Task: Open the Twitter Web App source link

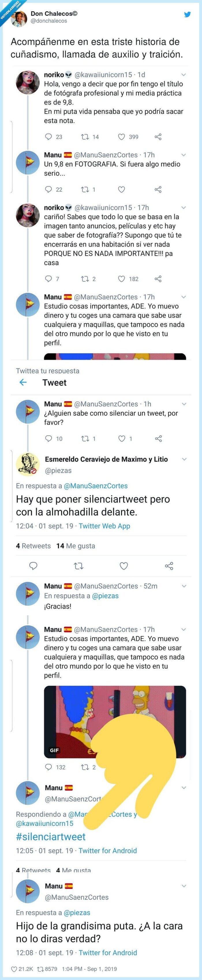Action: (x=105, y=526)
